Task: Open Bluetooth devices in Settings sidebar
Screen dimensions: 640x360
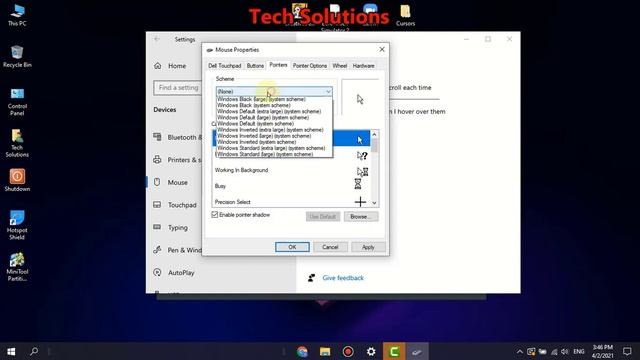Action: pyautogui.click(x=177, y=137)
